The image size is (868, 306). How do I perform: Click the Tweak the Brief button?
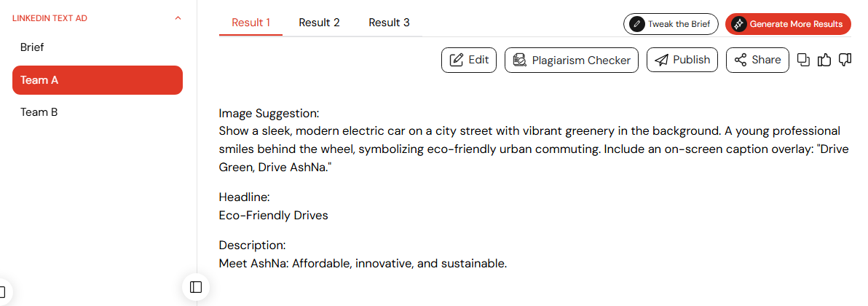click(671, 24)
